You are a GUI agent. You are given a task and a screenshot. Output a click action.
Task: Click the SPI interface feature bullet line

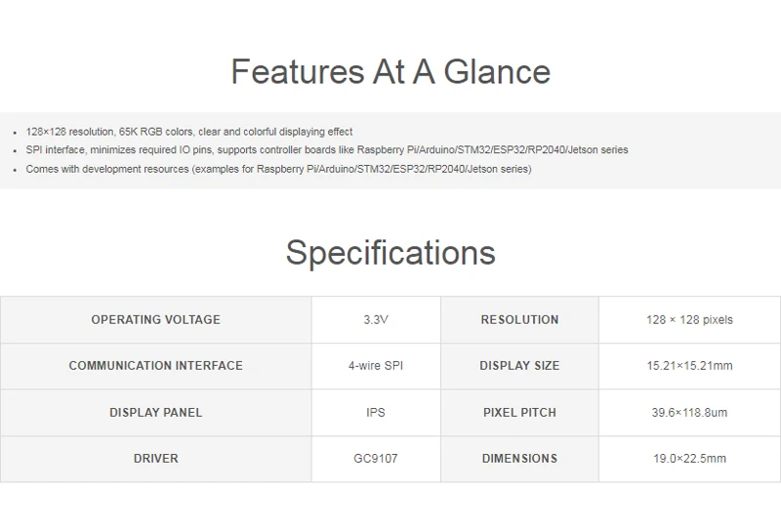[327, 150]
